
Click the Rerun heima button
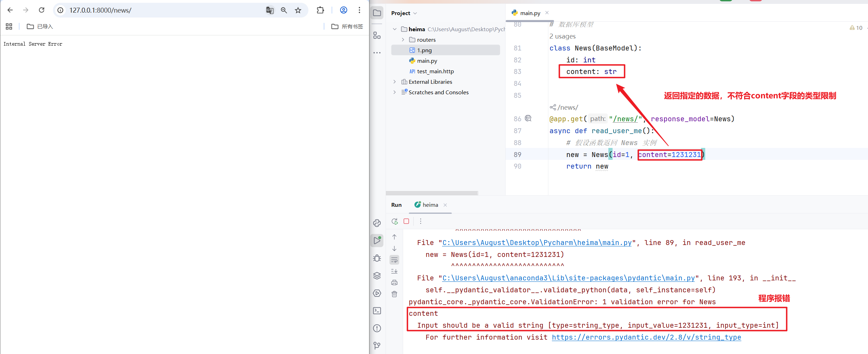[x=395, y=221]
